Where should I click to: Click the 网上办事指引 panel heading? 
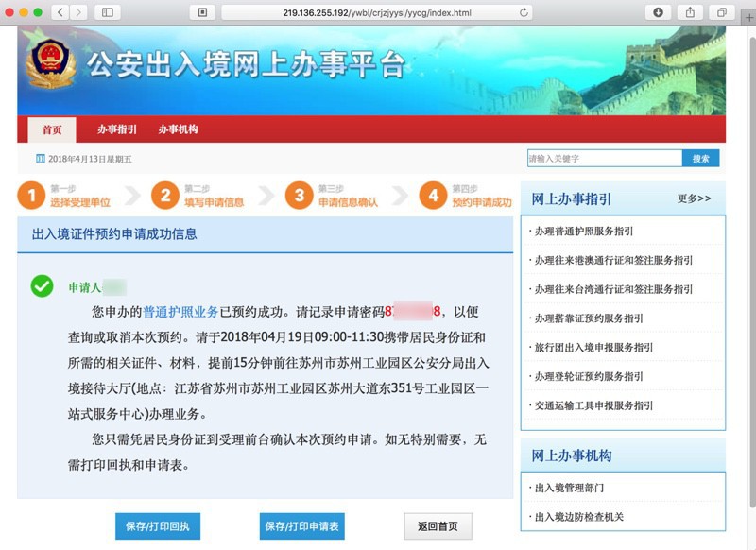coord(571,198)
